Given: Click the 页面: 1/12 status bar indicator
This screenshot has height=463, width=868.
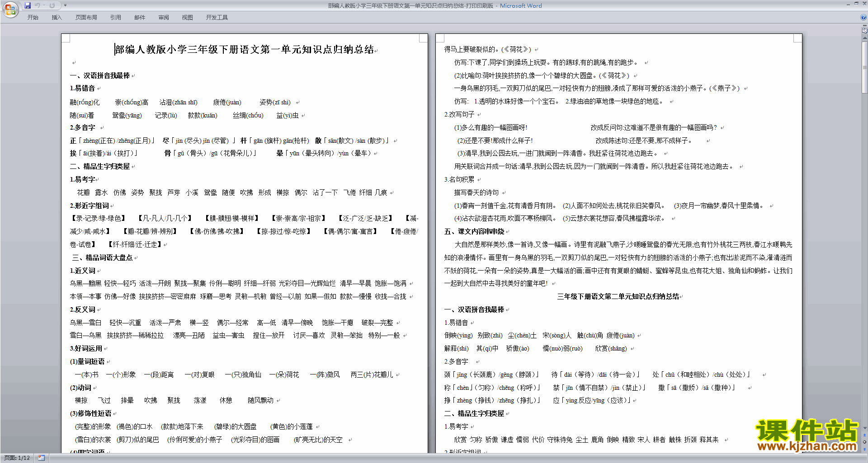Looking at the screenshot, I should (x=17, y=458).
